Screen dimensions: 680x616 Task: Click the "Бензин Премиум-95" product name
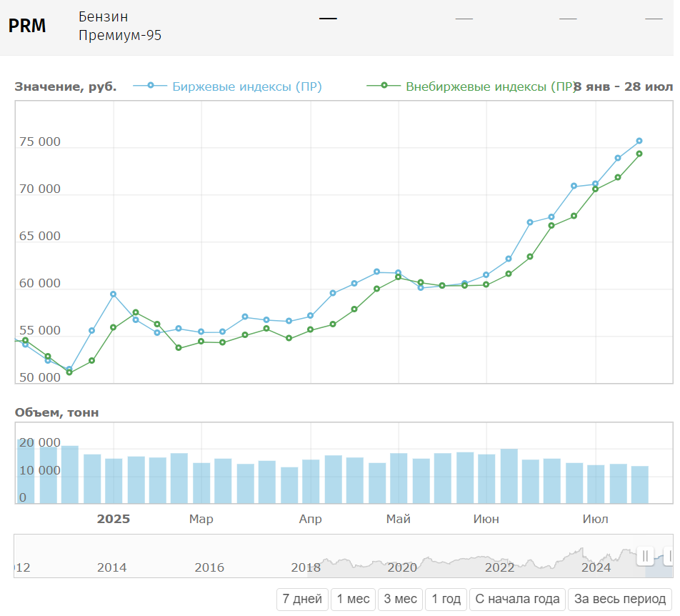[x=120, y=26]
